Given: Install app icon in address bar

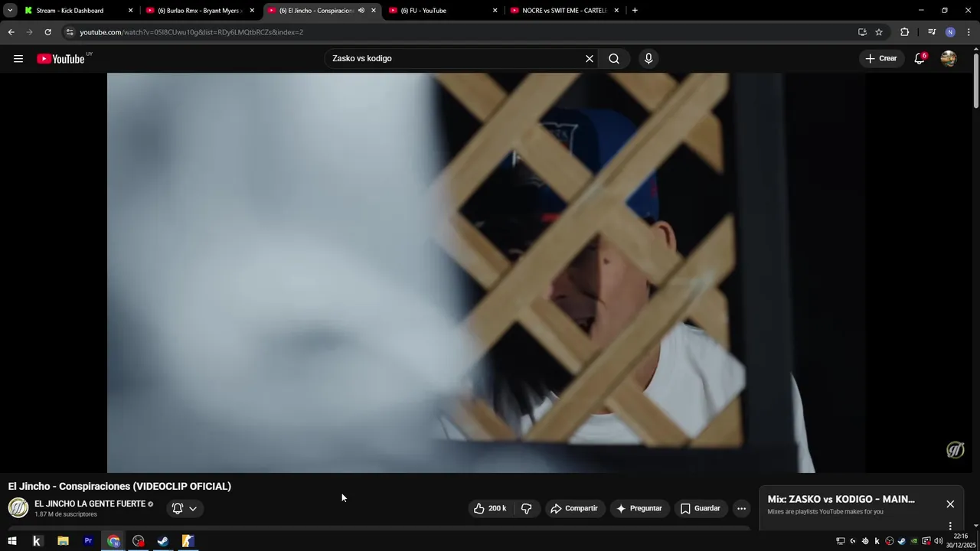Looking at the screenshot, I should [x=862, y=32].
